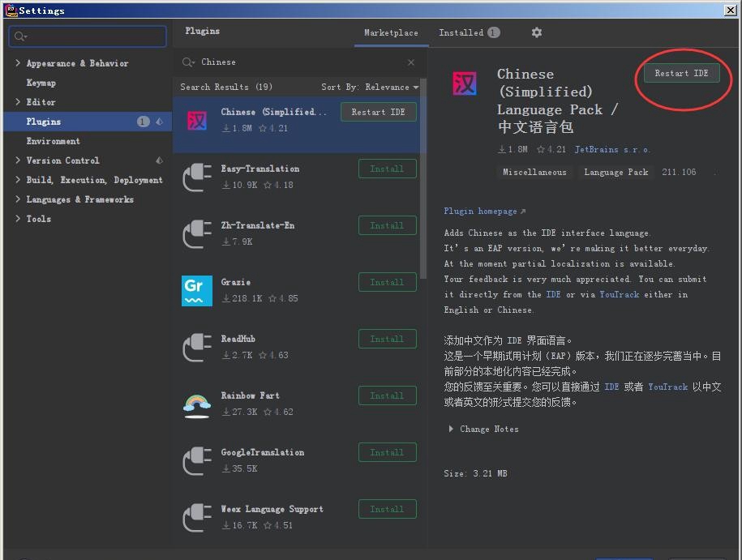
Task: Select the GoogleTranslation plugin name
Action: point(262,452)
